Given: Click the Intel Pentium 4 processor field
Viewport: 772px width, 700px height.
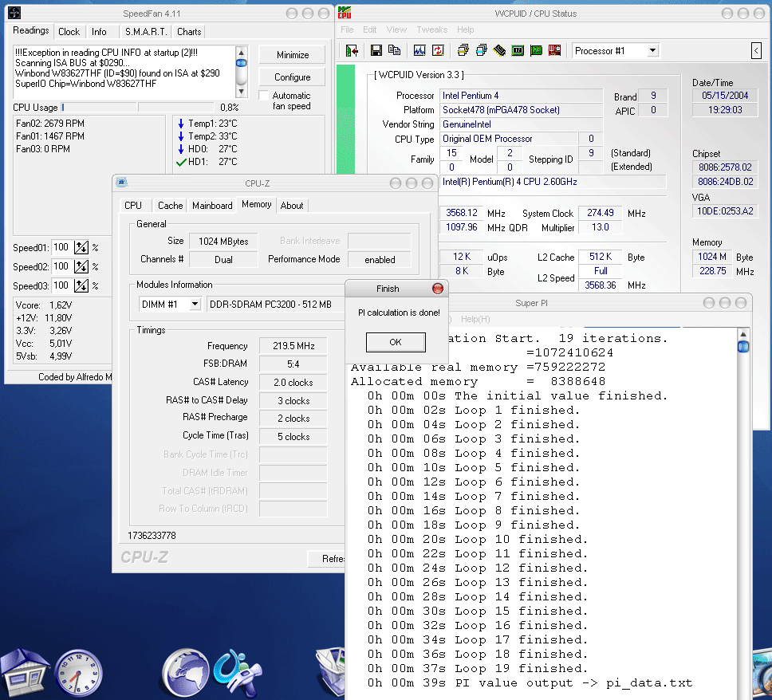Looking at the screenshot, I should 521,96.
